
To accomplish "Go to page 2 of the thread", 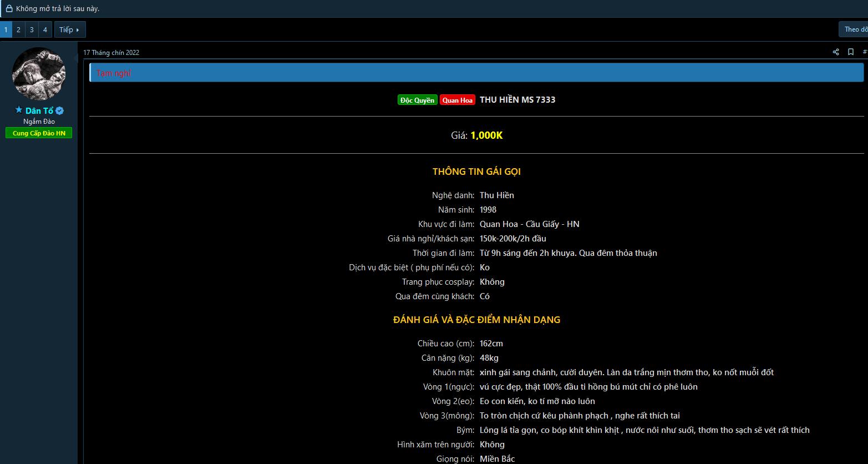I will pos(18,29).
